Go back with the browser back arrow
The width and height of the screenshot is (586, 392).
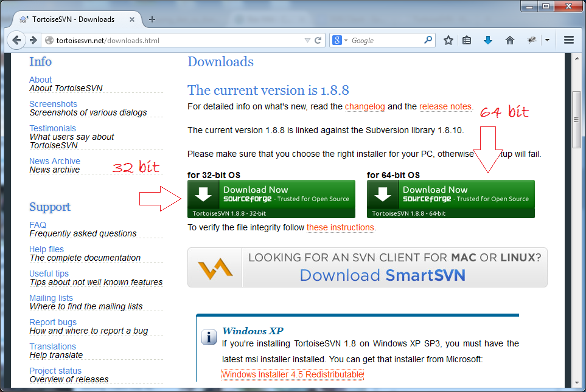tap(16, 40)
